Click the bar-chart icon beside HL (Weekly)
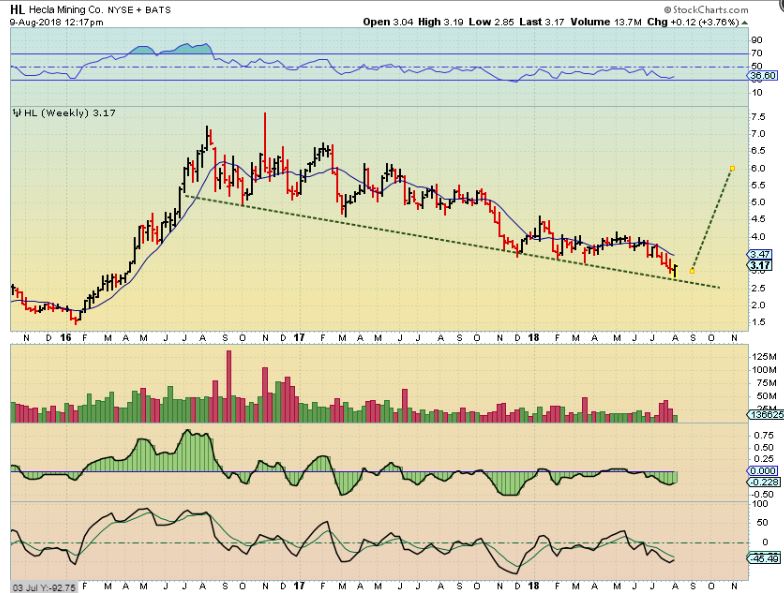The height and width of the screenshot is (593, 784). [x=18, y=113]
